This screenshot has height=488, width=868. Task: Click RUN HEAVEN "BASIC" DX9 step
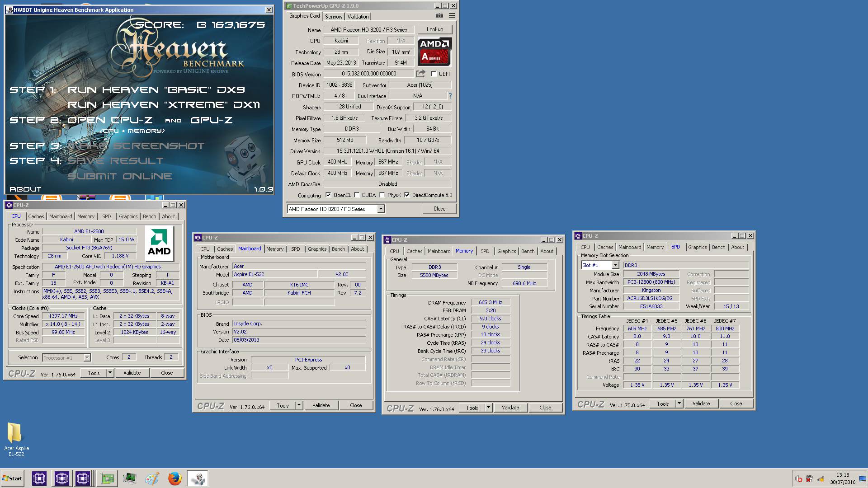(156, 90)
